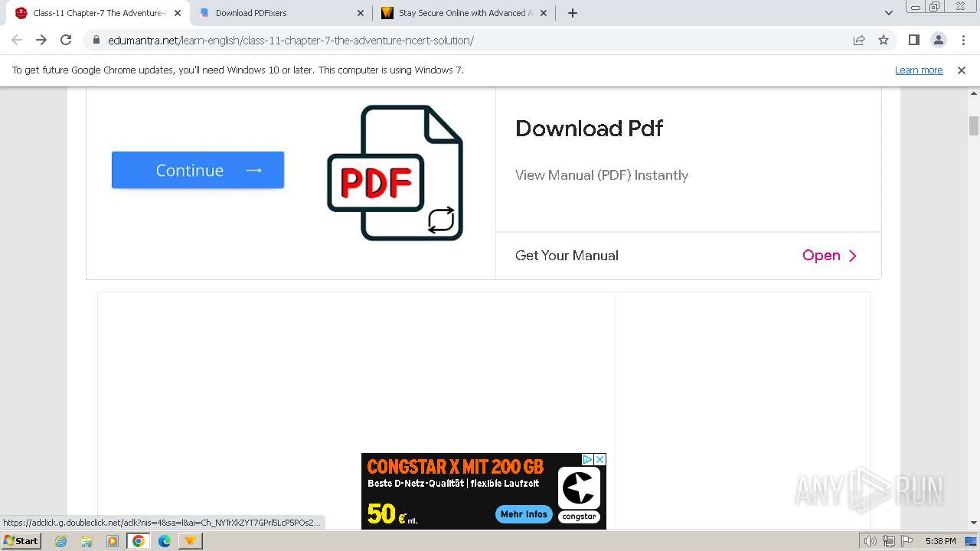Screen dimensions: 980x551
Task: Switch to Download PDFixers tab
Action: (x=282, y=13)
